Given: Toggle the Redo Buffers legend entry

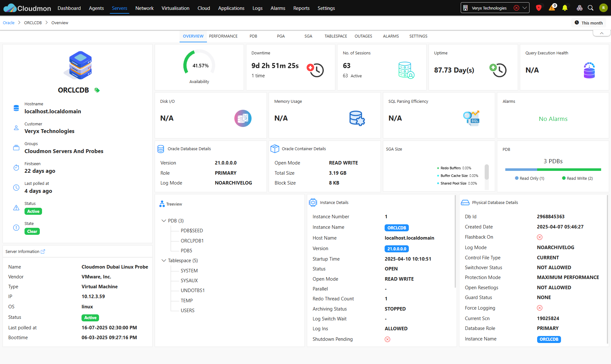Looking at the screenshot, I should (454, 168).
